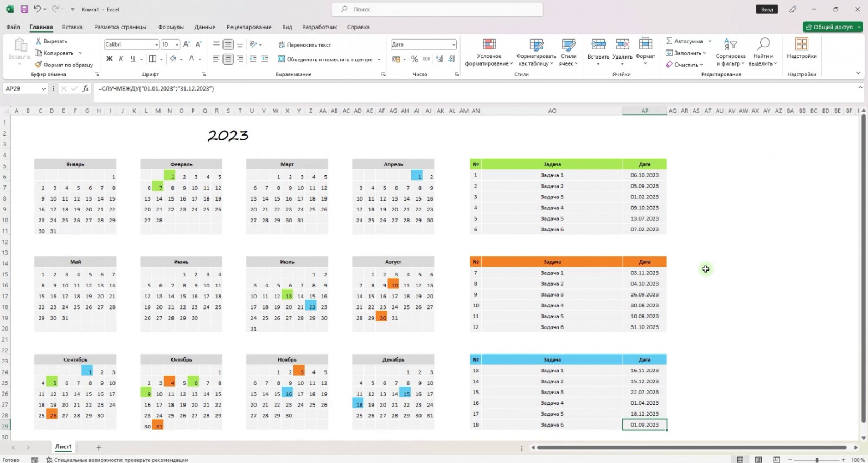Click Wrap Text (Переносить текст)
868x463 pixels.
tap(304, 45)
